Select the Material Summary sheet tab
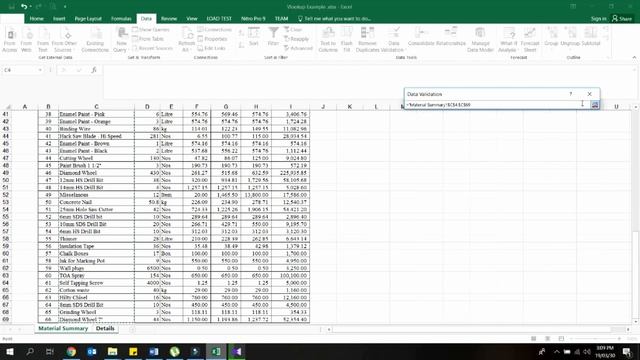 (63, 329)
